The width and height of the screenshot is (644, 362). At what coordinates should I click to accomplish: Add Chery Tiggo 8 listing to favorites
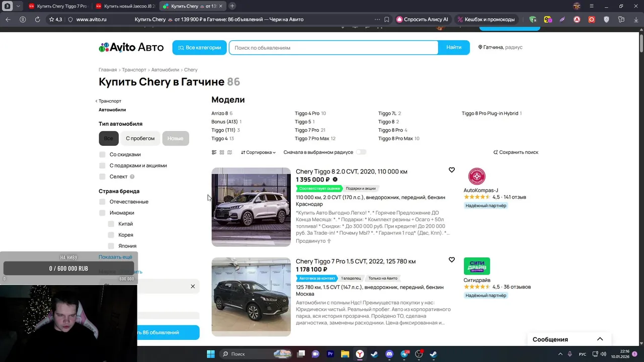pyautogui.click(x=452, y=170)
